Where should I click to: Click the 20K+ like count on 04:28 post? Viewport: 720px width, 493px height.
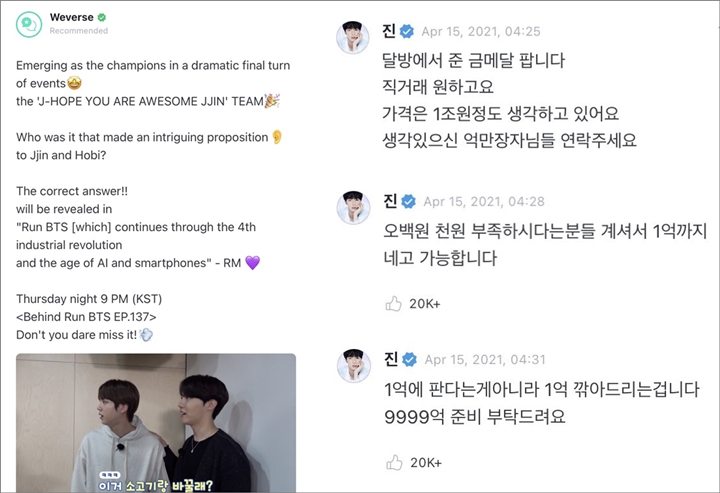coord(425,304)
